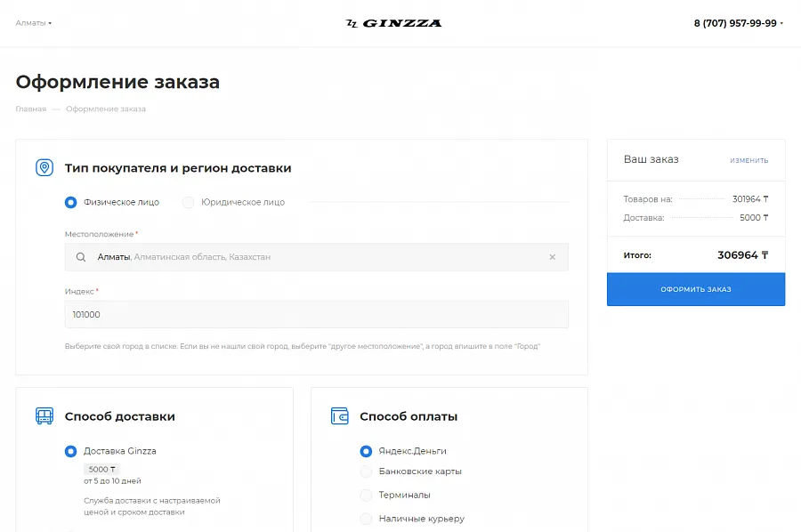Image resolution: width=801 pixels, height=532 pixels.
Task: Click the Доставка: 5000 ₸ summary value
Action: pyautogui.click(x=754, y=217)
